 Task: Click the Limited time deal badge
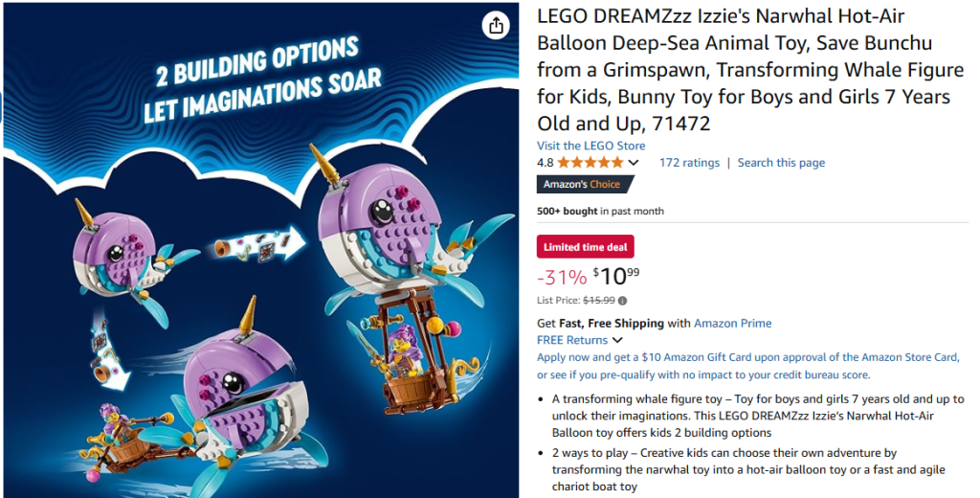tap(586, 247)
